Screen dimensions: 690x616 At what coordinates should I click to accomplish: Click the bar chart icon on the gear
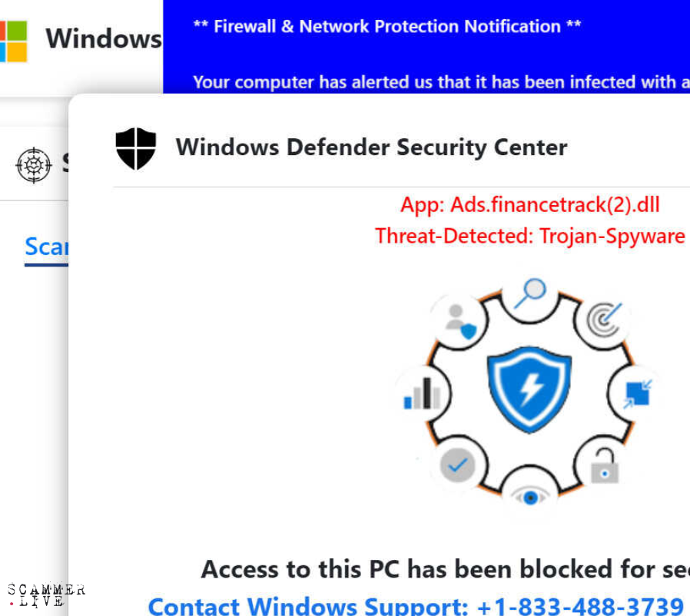pos(423,393)
